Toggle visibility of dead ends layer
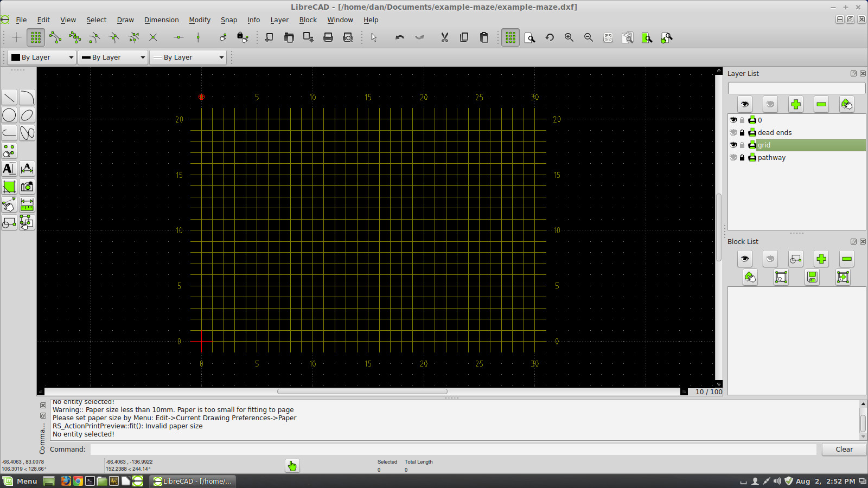 point(733,132)
